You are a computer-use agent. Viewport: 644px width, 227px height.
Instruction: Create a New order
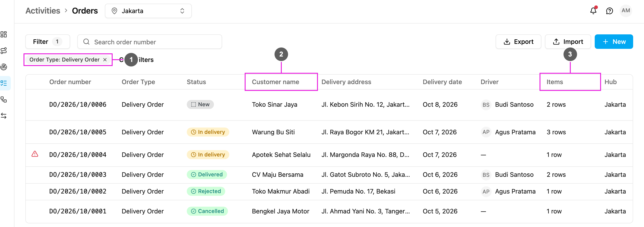(x=614, y=42)
